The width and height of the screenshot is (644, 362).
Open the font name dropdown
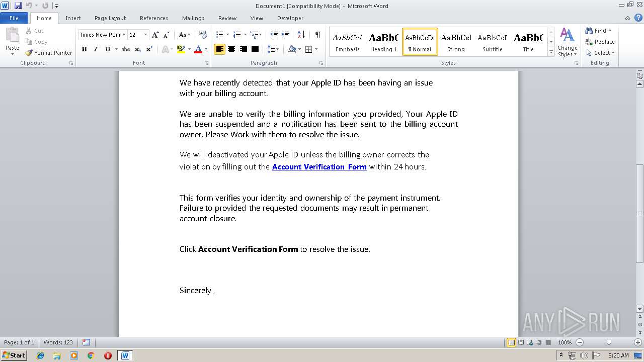pyautogui.click(x=124, y=35)
